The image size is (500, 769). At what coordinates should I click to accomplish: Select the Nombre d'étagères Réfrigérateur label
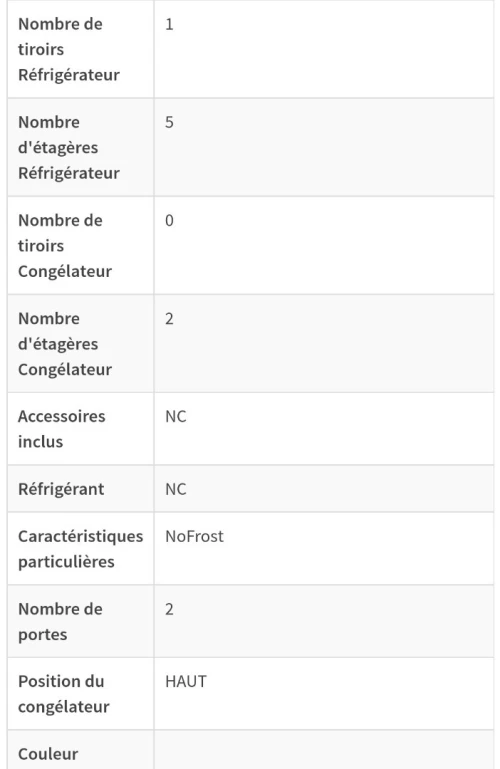[69, 148]
